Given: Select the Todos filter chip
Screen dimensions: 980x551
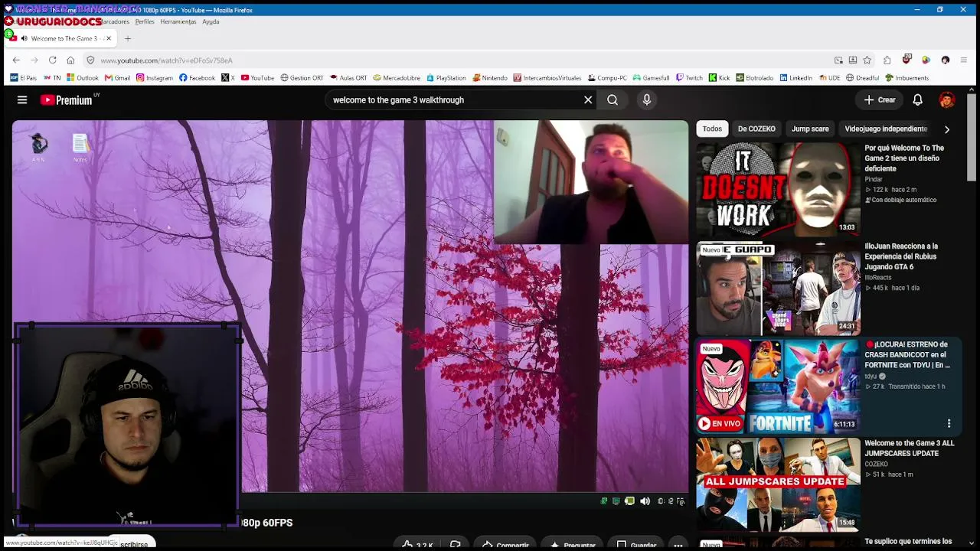Looking at the screenshot, I should tap(712, 129).
